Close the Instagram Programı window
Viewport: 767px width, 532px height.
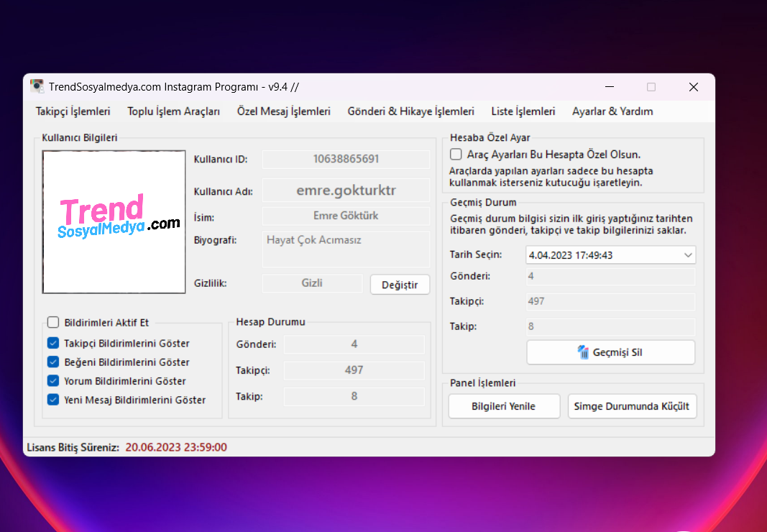[693, 87]
